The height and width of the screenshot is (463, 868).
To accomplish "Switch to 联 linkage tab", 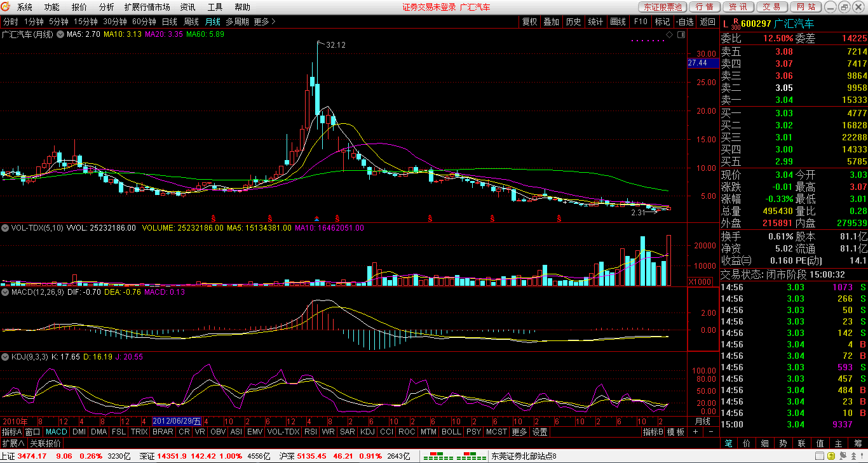I will coord(803,443).
